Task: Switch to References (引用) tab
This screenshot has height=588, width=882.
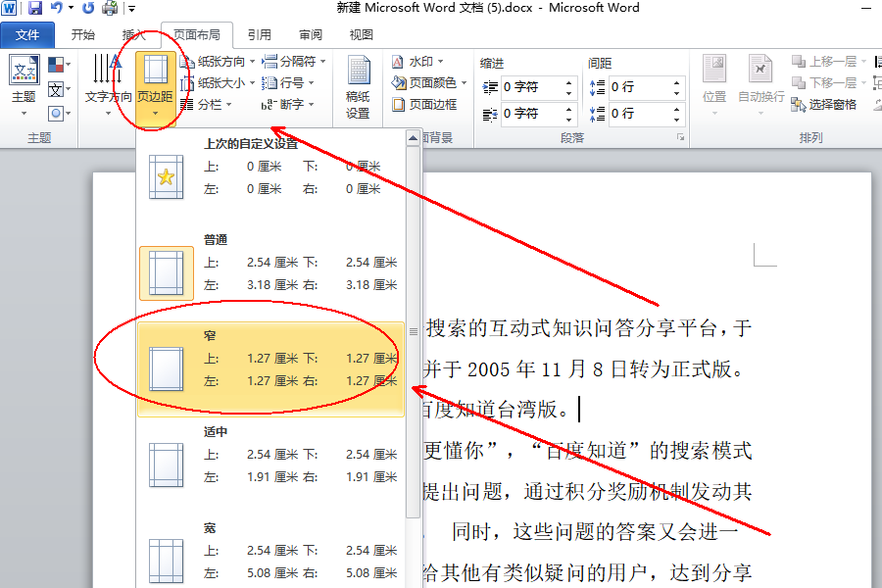Action: point(260,35)
